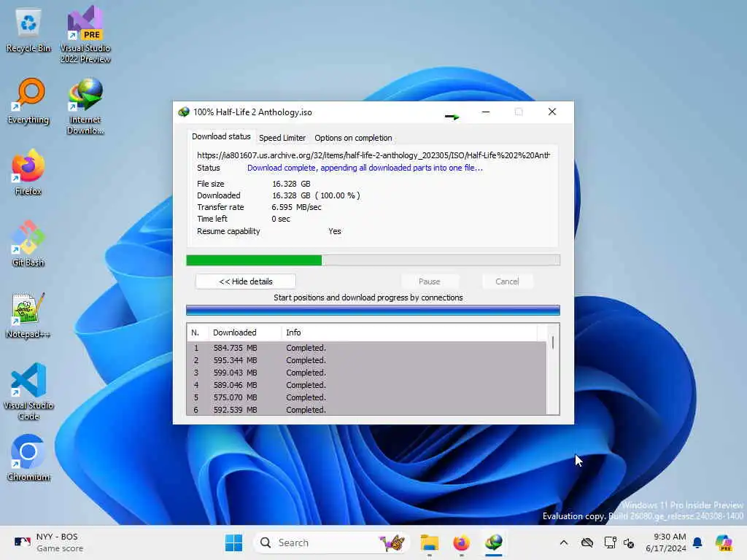The width and height of the screenshot is (747, 560).
Task: Select connection row with 595.344 MB
Action: click(367, 360)
